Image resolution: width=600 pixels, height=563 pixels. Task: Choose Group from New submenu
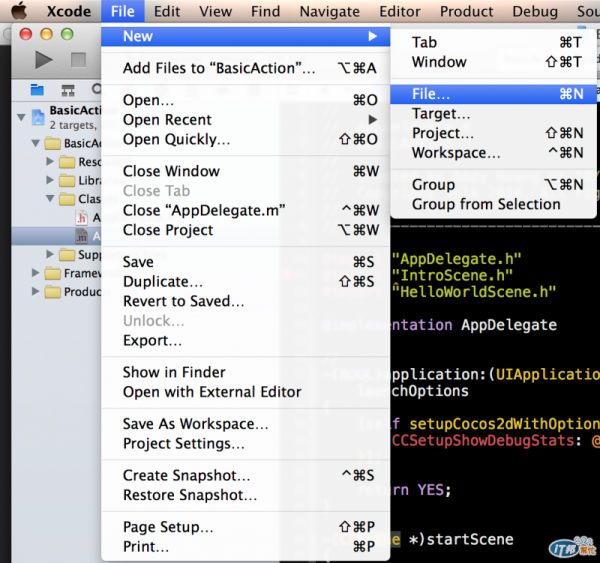[493, 184]
